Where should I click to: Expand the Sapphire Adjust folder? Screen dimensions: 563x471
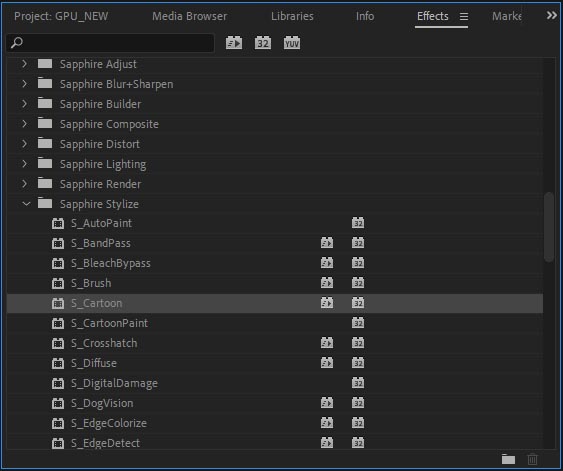pos(24,64)
